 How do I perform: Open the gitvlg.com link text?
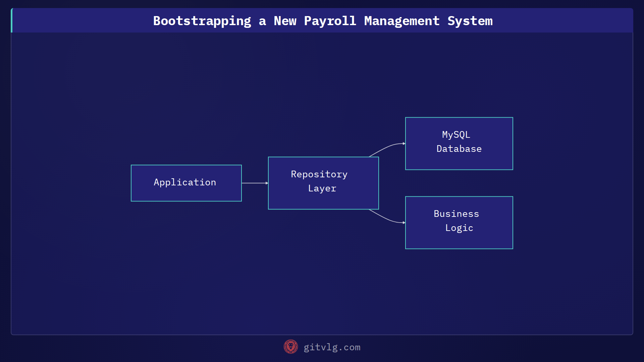[x=332, y=347]
